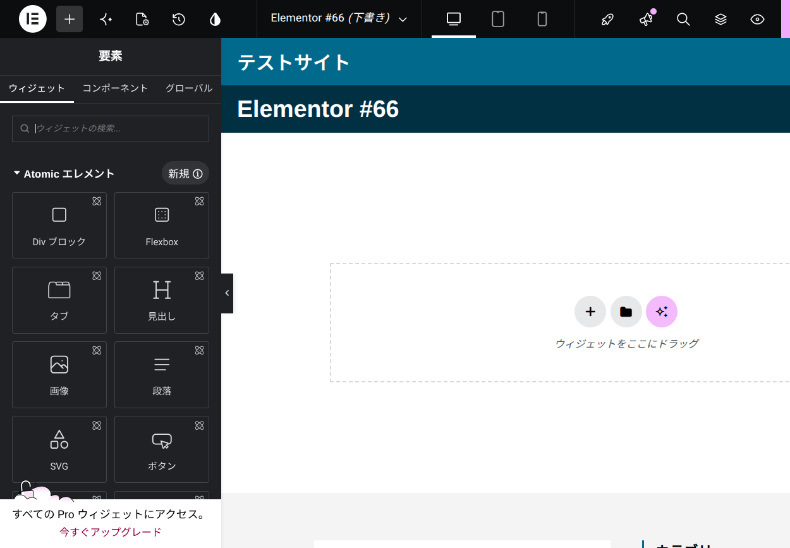The height and width of the screenshot is (548, 790).
Task: Select the タブ widget
Action: pos(59,300)
